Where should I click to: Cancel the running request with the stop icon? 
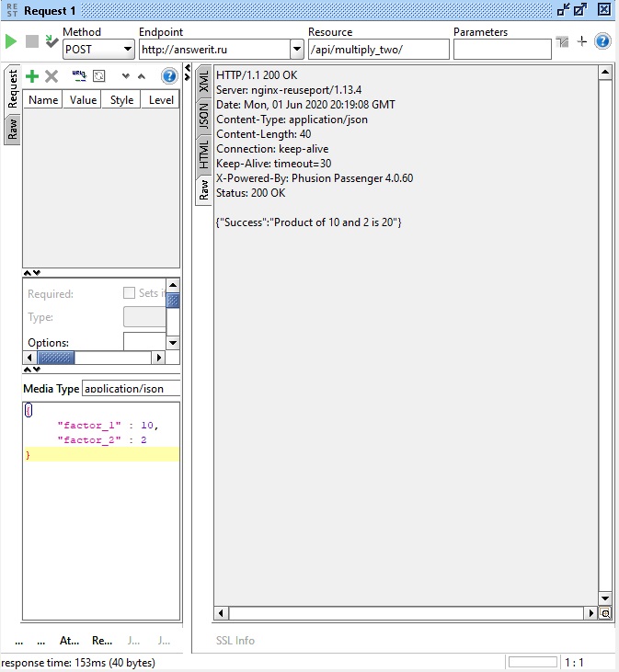pyautogui.click(x=32, y=41)
